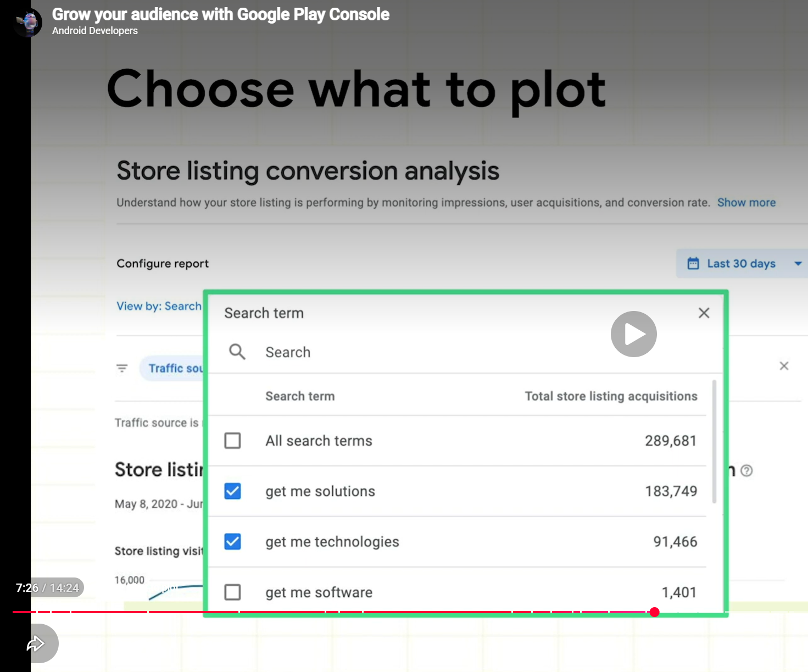The image size is (808, 672).
Task: Click the 7:26 / 14:24 time display
Action: coord(48,588)
